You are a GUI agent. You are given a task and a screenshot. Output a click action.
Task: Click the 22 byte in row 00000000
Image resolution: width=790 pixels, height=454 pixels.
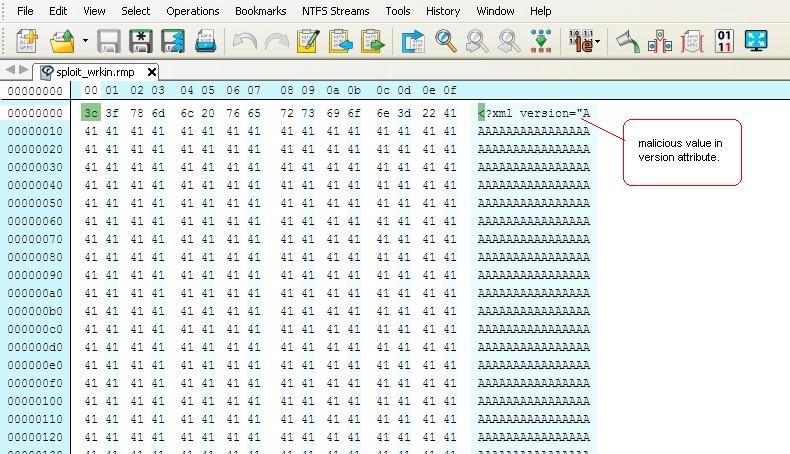tap(429, 113)
